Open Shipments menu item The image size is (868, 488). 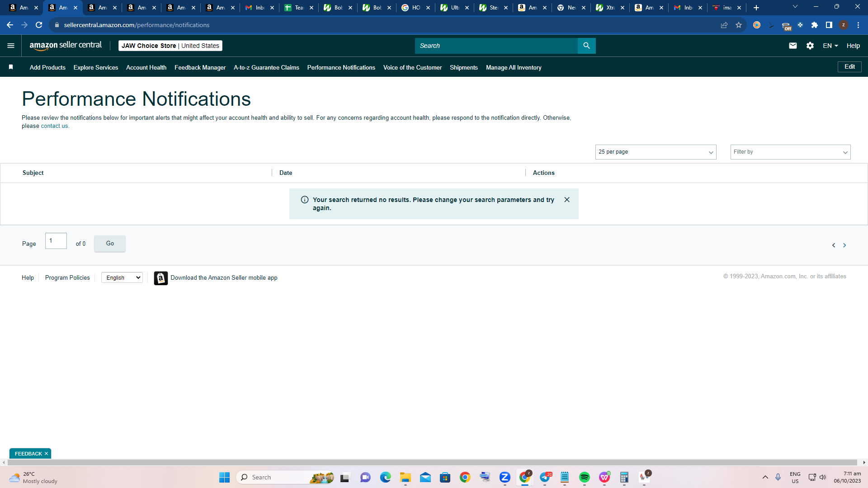[x=464, y=67]
